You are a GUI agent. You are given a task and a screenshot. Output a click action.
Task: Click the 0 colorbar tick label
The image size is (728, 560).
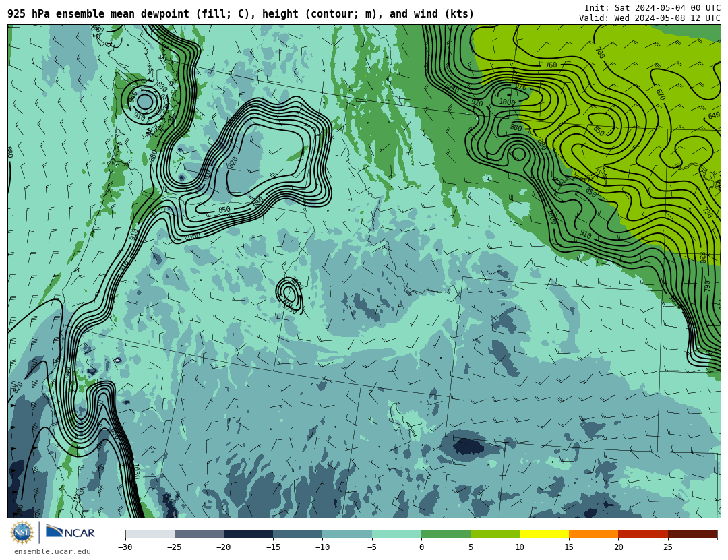(421, 547)
